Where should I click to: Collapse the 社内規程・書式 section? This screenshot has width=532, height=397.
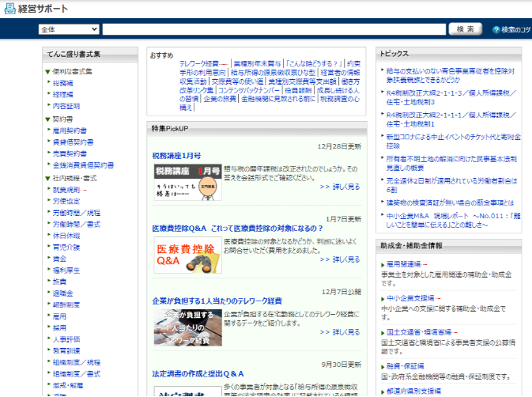point(48,179)
